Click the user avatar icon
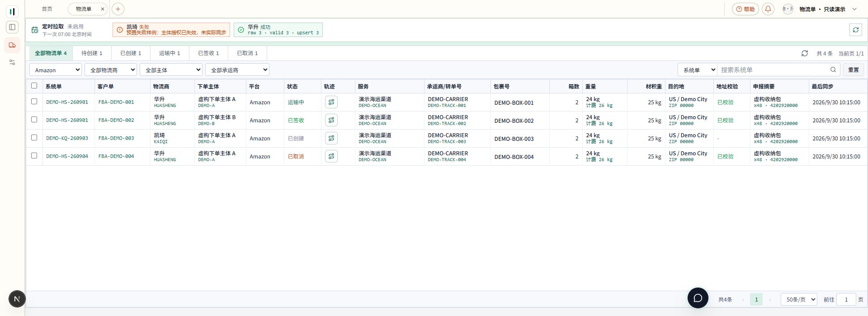Viewport: 868px width, 316px height. coord(788,9)
